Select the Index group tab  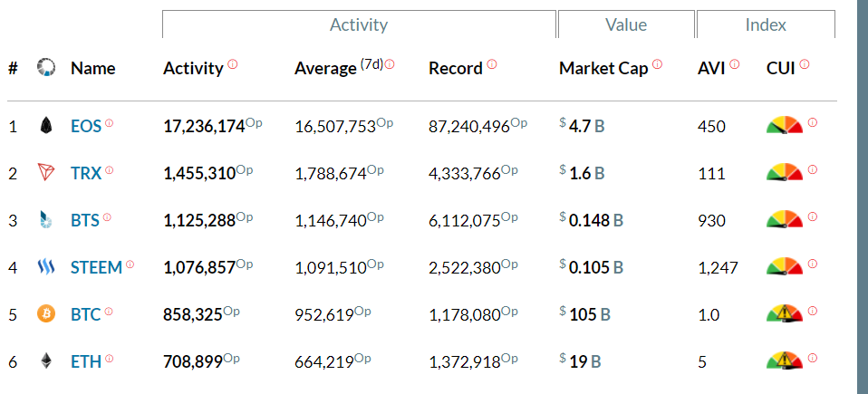[x=766, y=24]
